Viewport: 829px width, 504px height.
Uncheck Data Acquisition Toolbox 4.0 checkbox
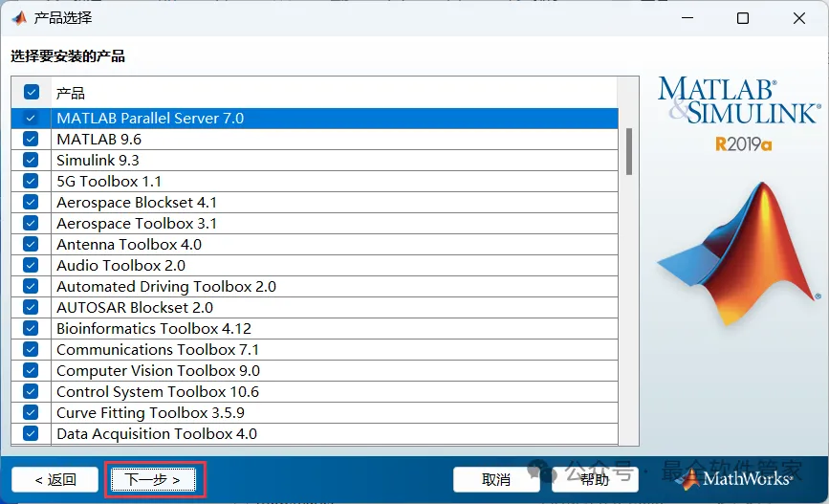point(31,433)
